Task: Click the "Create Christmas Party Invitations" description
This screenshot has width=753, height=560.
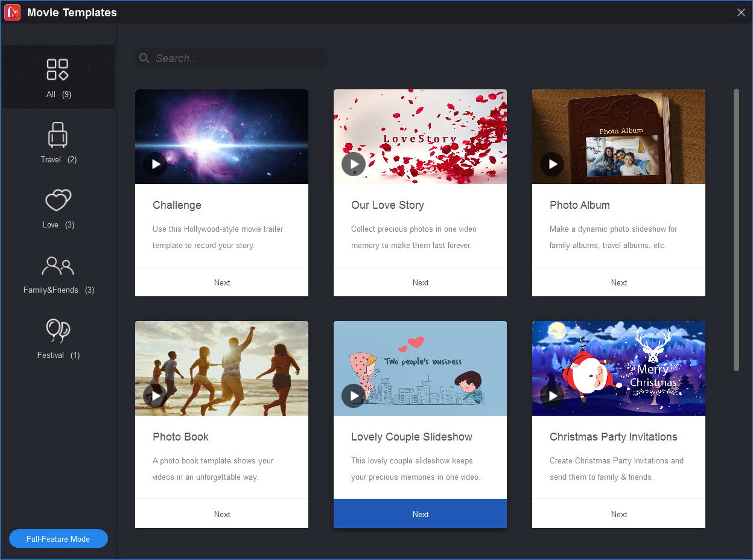Action: pos(617,469)
